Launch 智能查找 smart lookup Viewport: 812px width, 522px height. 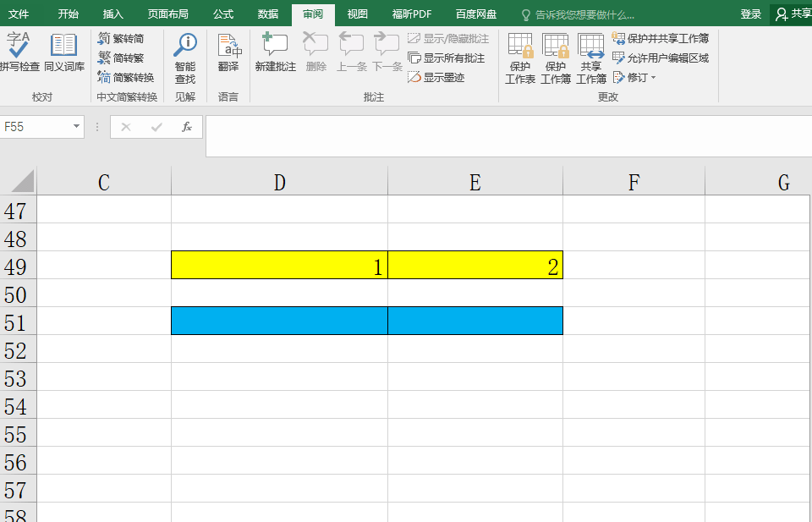click(x=185, y=58)
